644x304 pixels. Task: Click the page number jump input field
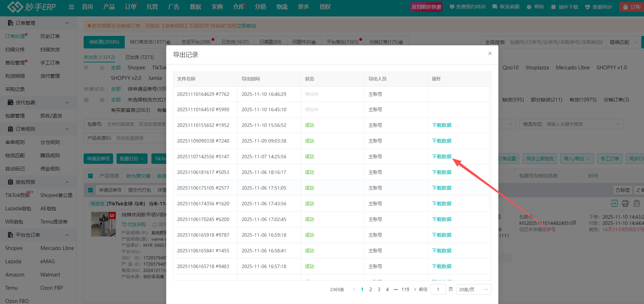click(x=438, y=289)
